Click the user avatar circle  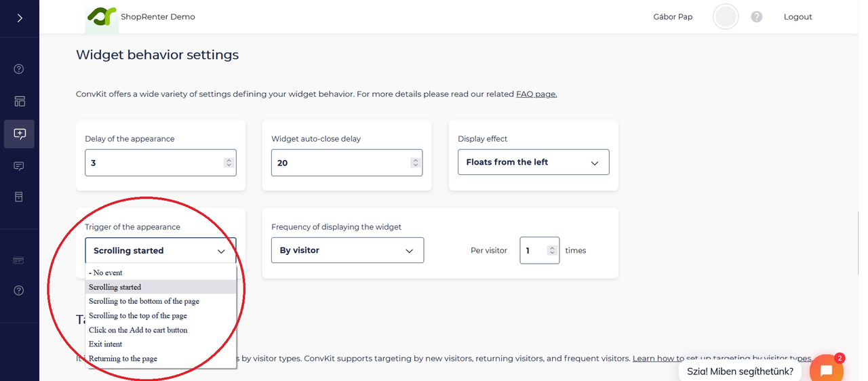726,17
